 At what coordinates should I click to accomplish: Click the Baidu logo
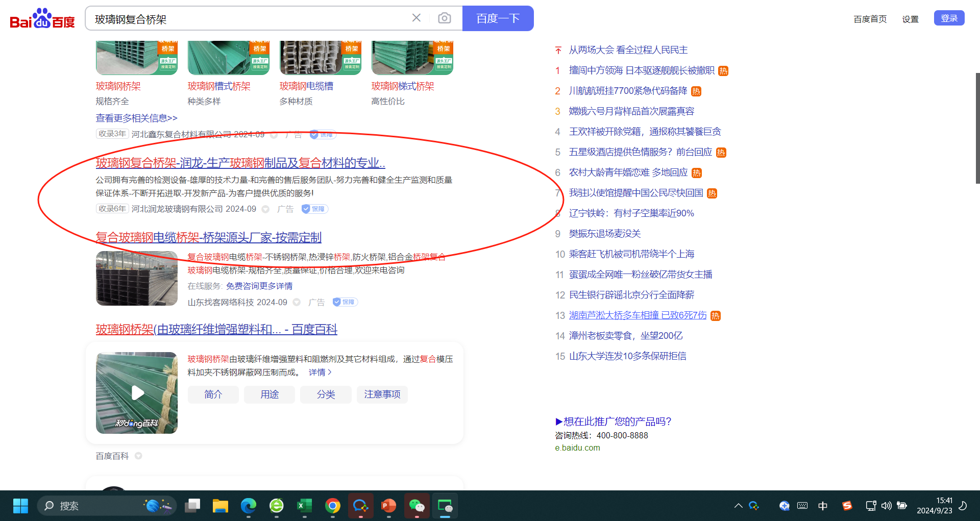(42, 19)
